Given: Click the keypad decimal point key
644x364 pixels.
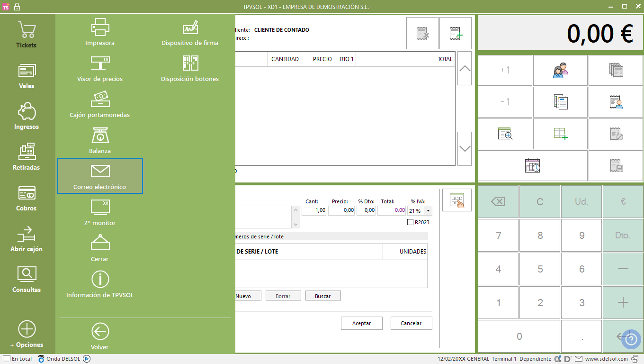Looking at the screenshot, I should click(x=581, y=336).
